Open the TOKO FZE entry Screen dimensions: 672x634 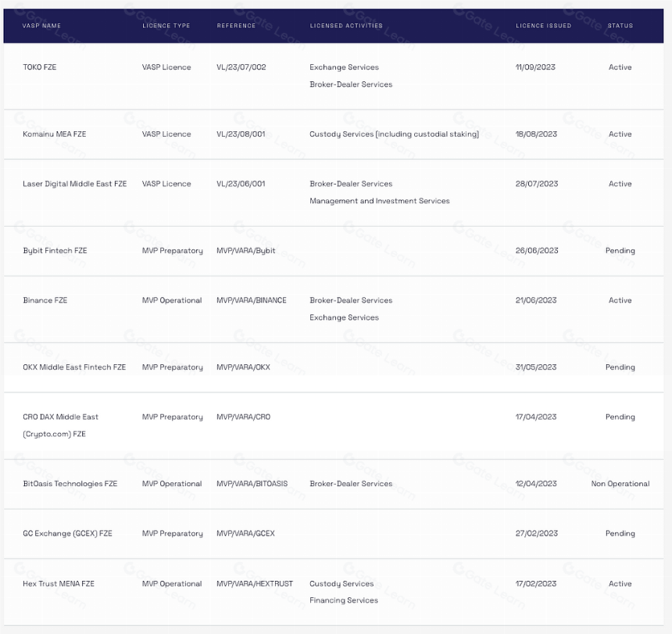[x=39, y=67]
